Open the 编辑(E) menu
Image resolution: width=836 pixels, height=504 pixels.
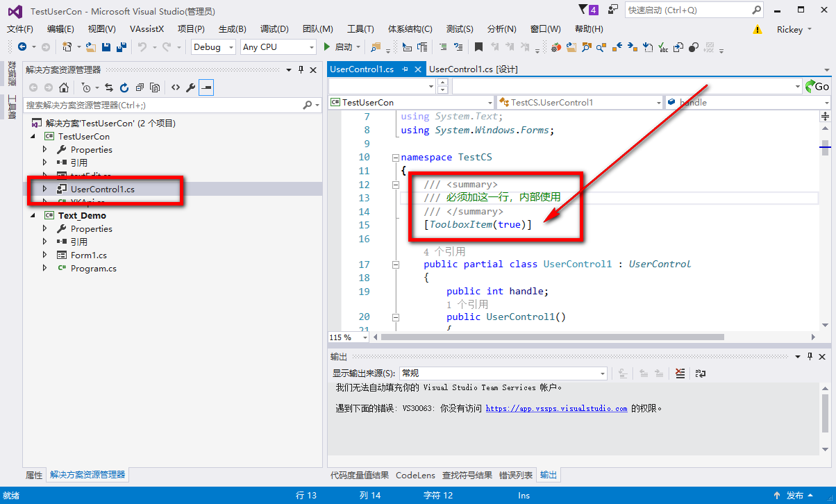[60, 29]
